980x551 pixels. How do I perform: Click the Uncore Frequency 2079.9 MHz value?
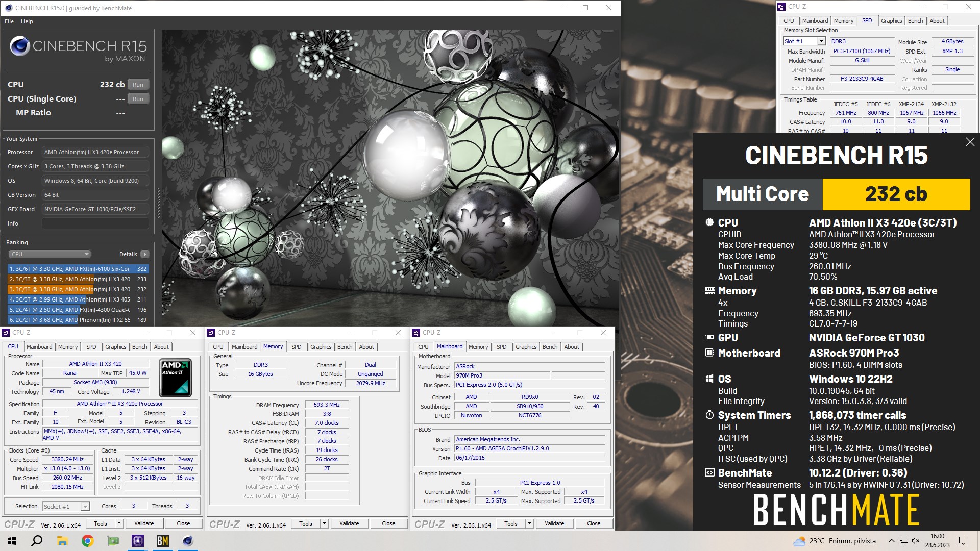click(371, 383)
